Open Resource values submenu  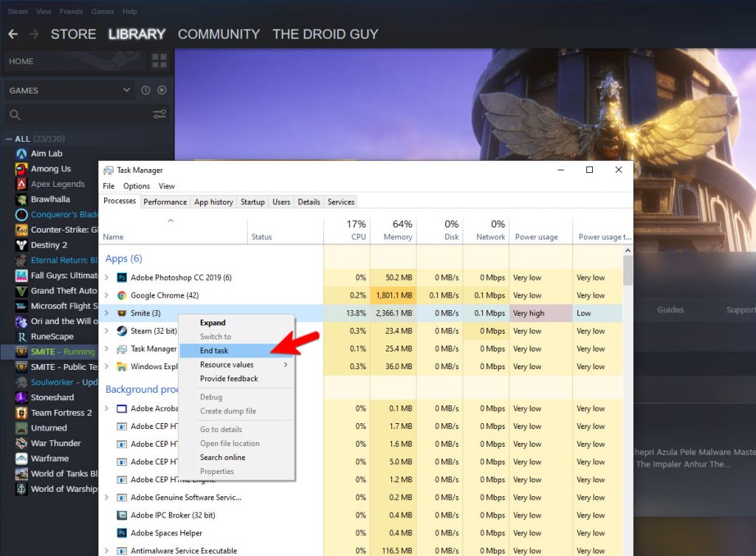237,365
